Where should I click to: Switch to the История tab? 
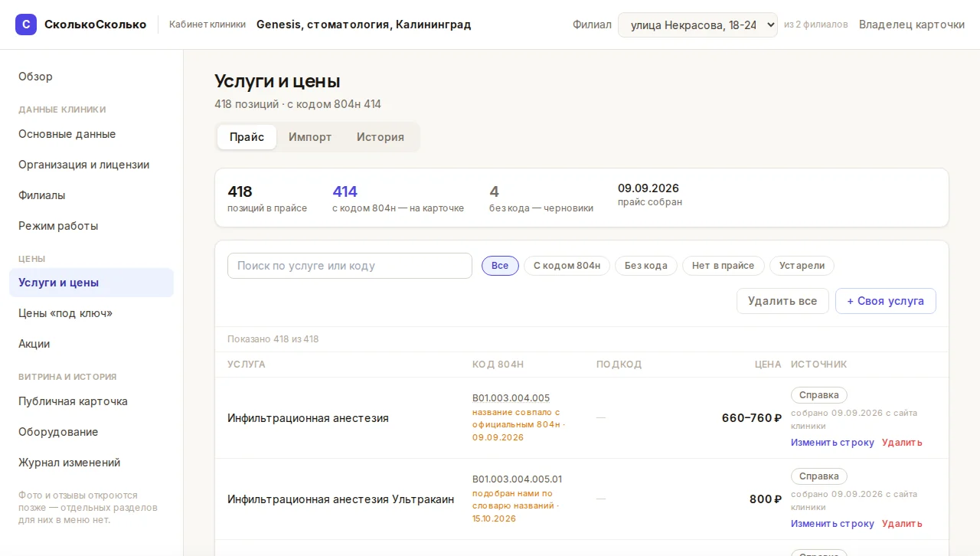point(381,137)
